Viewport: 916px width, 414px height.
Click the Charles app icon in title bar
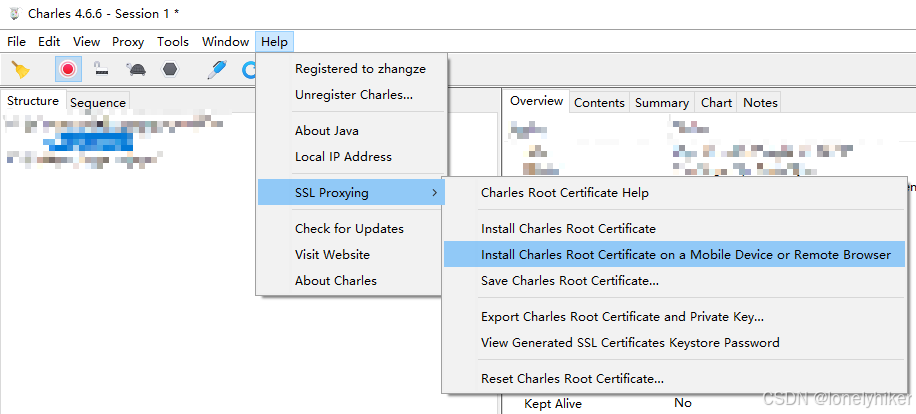[14, 13]
